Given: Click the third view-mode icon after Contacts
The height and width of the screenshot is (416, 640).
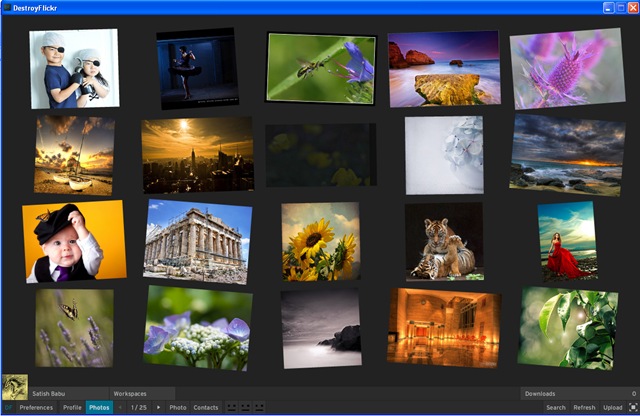Looking at the screenshot, I should [x=258, y=408].
